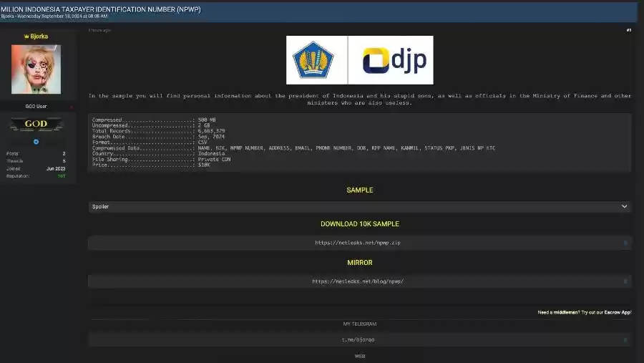Screen dimensions: 644x363
Task: Click the poster's avatar picture
Action: (36, 69)
